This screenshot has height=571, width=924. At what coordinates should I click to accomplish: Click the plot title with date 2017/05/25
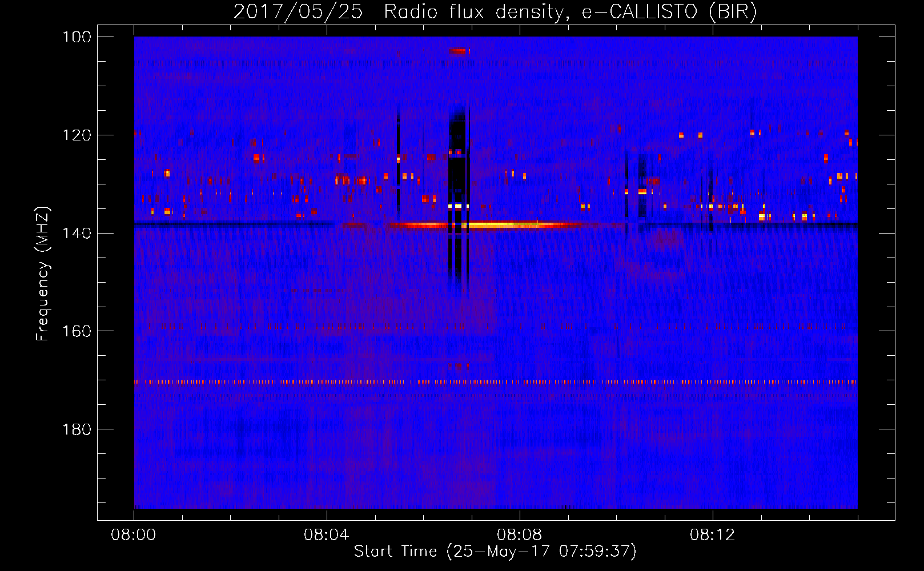(x=495, y=11)
